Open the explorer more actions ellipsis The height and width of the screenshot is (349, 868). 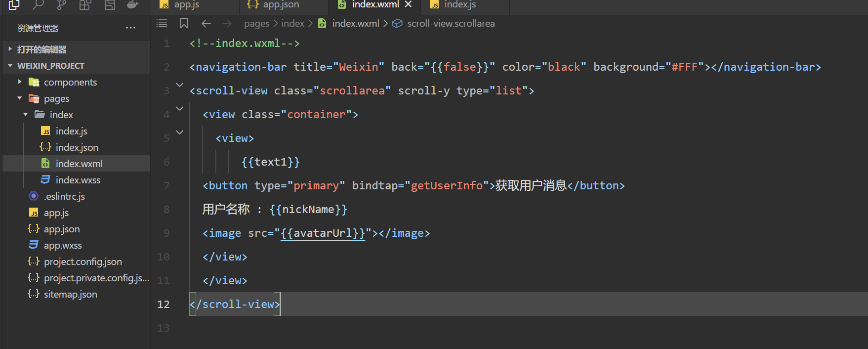pyautogui.click(x=130, y=28)
